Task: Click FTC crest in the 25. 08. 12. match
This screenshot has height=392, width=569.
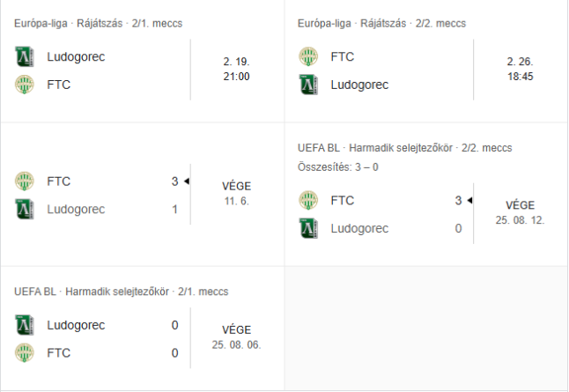Action: click(308, 201)
